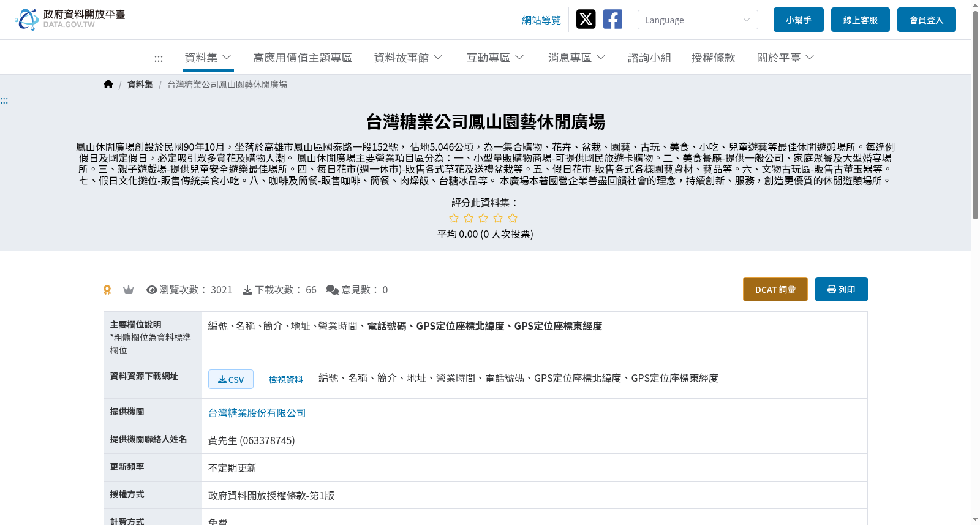
Task: Click the page title 台灣糖業公司鳳山園藝休閒廣場
Action: [x=486, y=121]
